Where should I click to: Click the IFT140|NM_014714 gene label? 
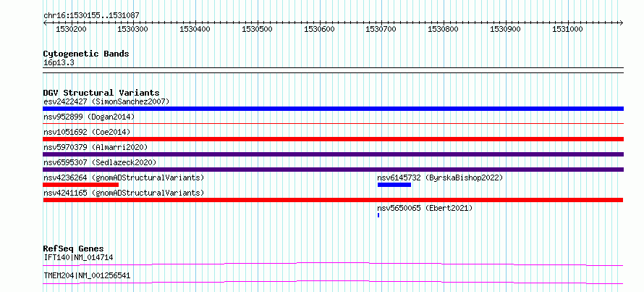click(78, 258)
